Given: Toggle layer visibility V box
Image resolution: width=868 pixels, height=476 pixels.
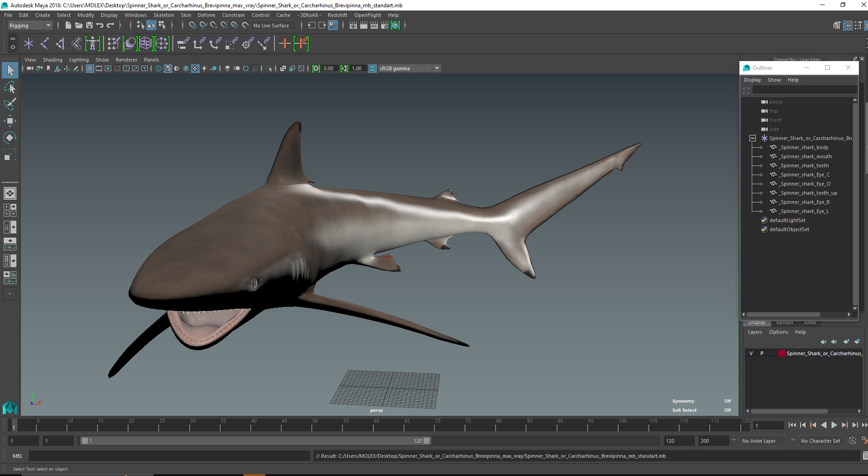Looking at the screenshot, I should click(x=751, y=353).
